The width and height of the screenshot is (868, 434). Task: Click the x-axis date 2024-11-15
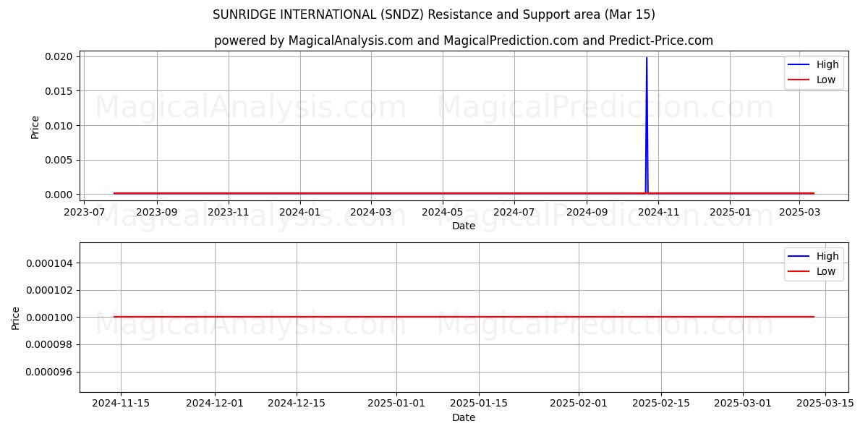pyautogui.click(x=121, y=404)
